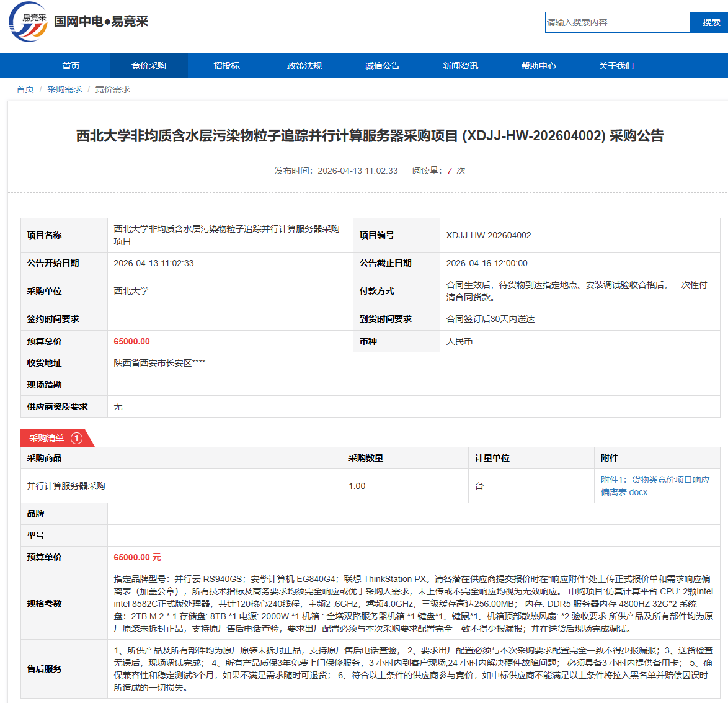Navigate to 新闻资讯 section

click(x=460, y=66)
